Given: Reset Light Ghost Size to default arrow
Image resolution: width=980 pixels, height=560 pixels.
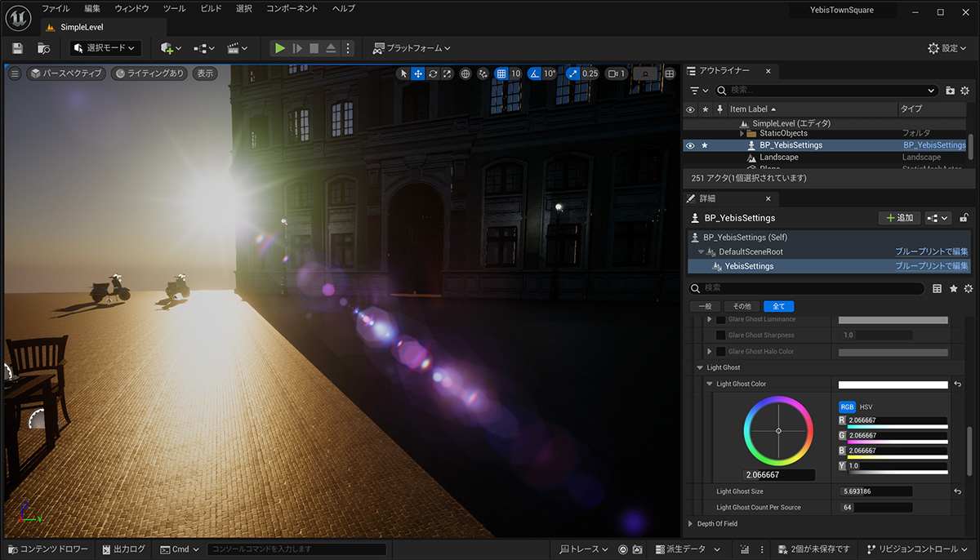Looking at the screenshot, I should 957,491.
